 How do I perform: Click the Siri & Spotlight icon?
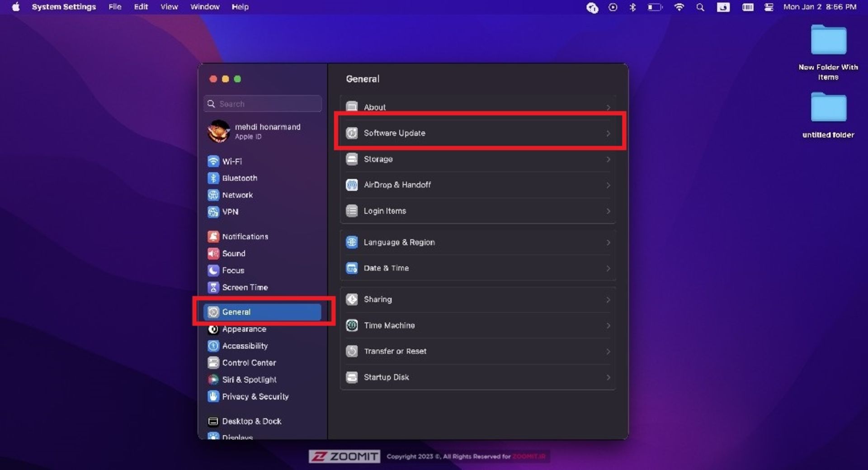[x=213, y=380]
